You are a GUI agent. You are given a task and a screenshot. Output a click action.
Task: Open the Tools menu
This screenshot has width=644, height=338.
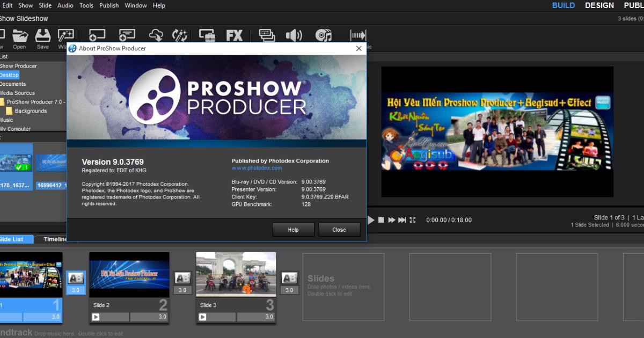86,5
